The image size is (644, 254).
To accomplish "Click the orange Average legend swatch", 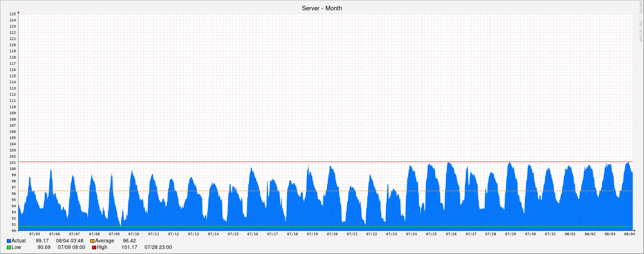I will pos(92,241).
